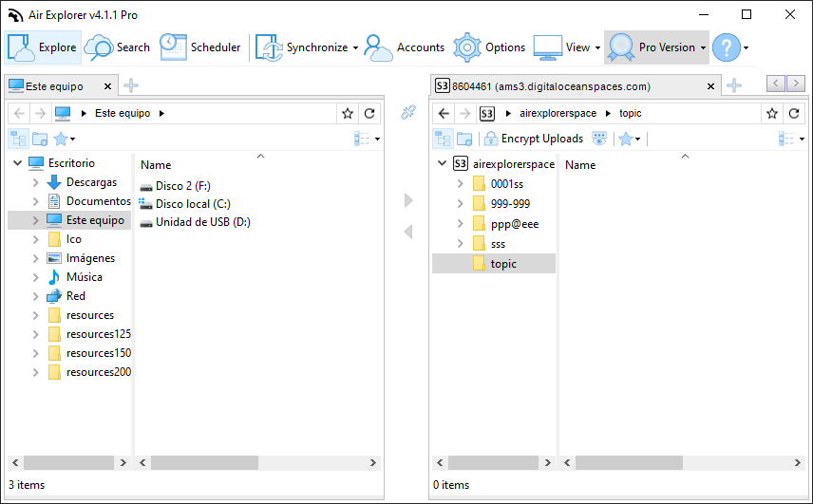Select the Música folder
The height and width of the screenshot is (504, 813).
tap(84, 277)
